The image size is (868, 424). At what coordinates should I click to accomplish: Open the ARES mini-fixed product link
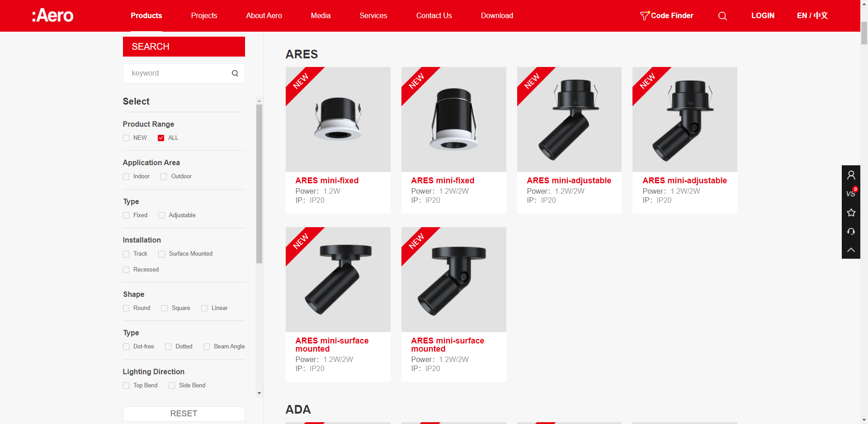[x=327, y=181]
